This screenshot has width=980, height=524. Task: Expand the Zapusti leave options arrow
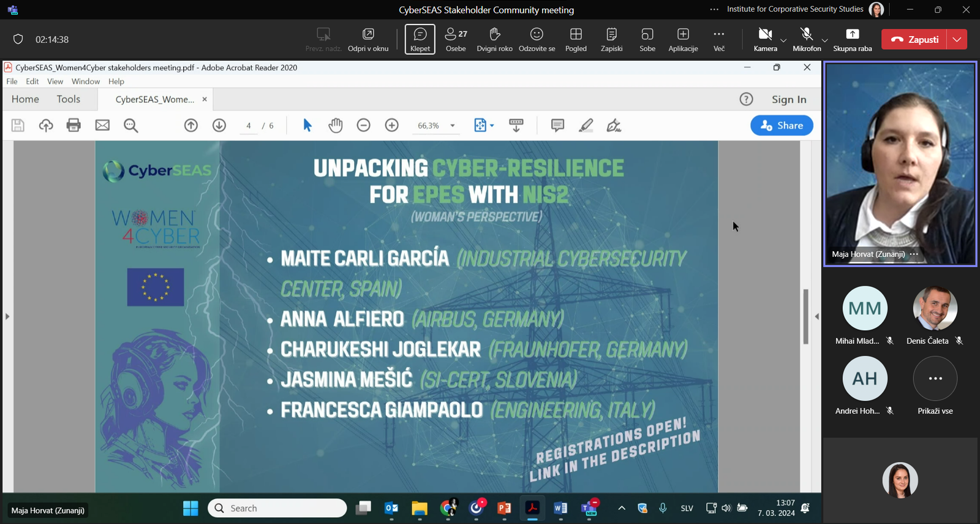pos(957,39)
